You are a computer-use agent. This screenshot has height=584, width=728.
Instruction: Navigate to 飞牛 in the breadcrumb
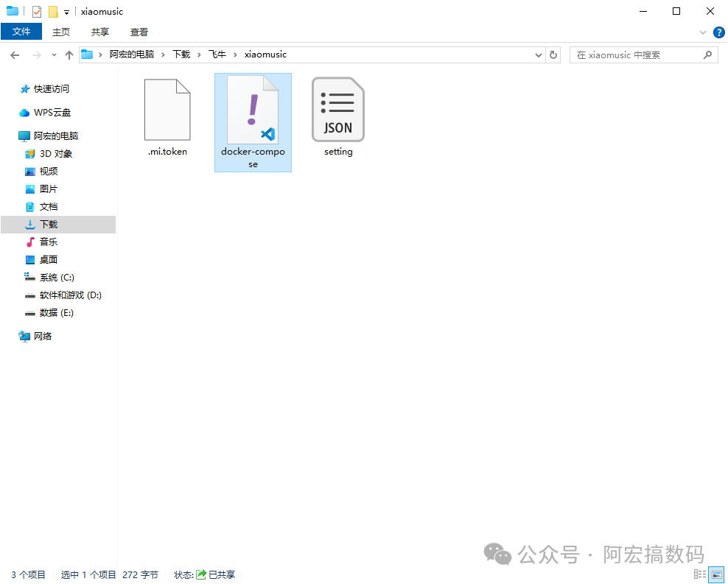217,54
